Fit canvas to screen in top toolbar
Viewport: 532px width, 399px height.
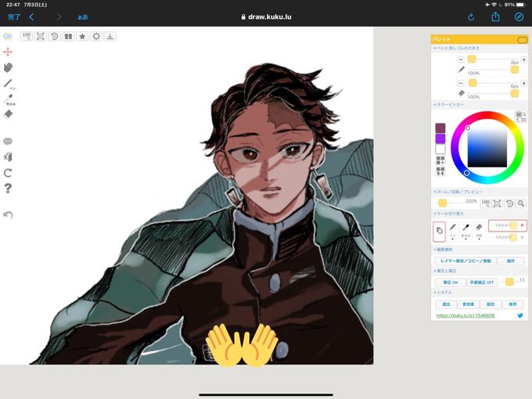[x=41, y=36]
